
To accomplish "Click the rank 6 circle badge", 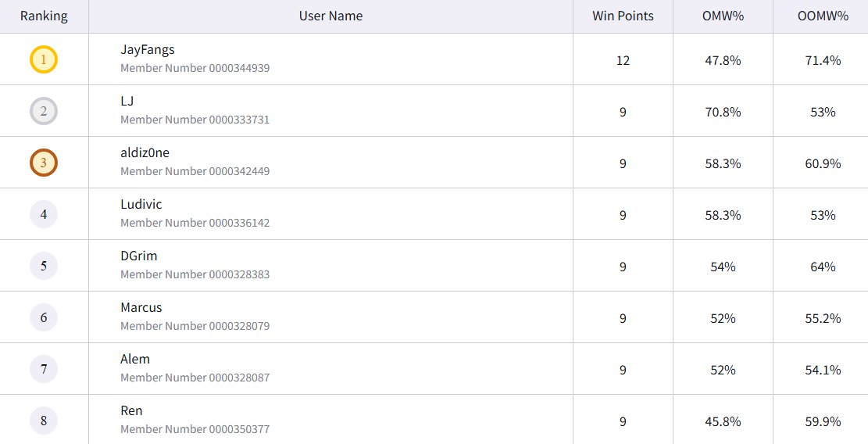I will (x=44, y=317).
